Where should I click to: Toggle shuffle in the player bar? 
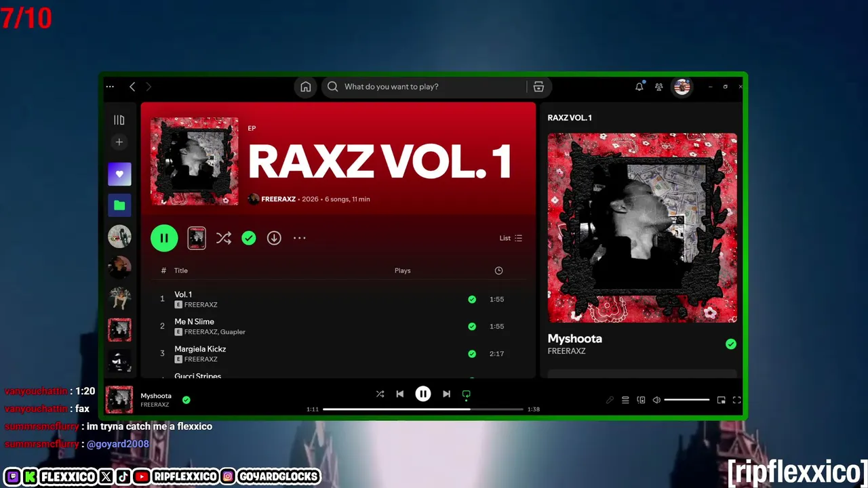380,394
